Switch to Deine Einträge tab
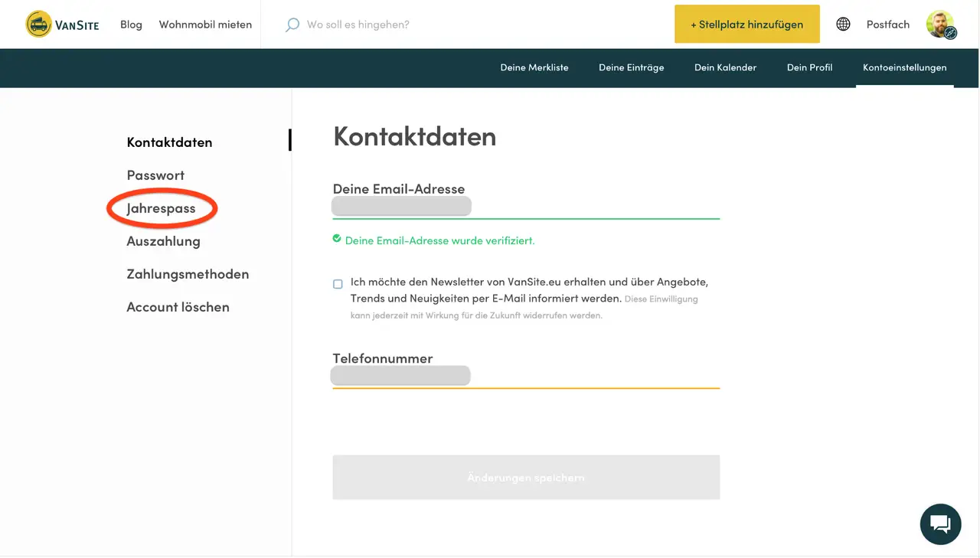The image size is (980, 558). click(631, 67)
